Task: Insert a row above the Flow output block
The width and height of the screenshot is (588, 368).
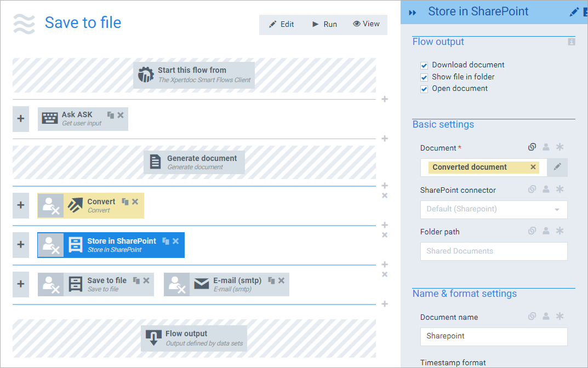Action: click(384, 304)
